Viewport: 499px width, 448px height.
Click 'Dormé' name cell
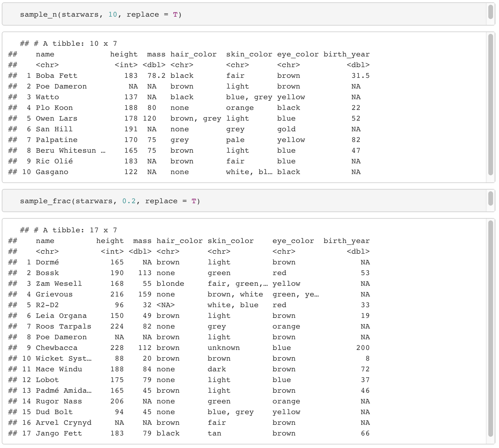[47, 262]
